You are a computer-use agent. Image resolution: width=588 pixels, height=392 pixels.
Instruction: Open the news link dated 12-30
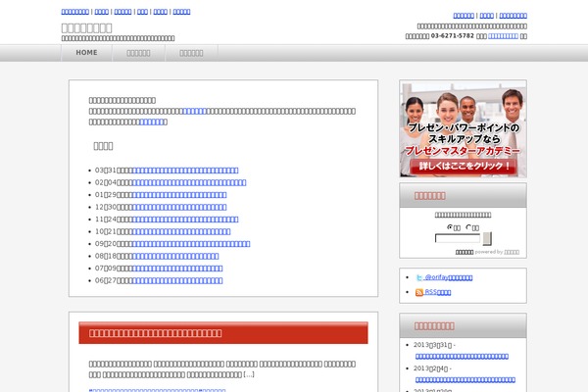pos(179,207)
